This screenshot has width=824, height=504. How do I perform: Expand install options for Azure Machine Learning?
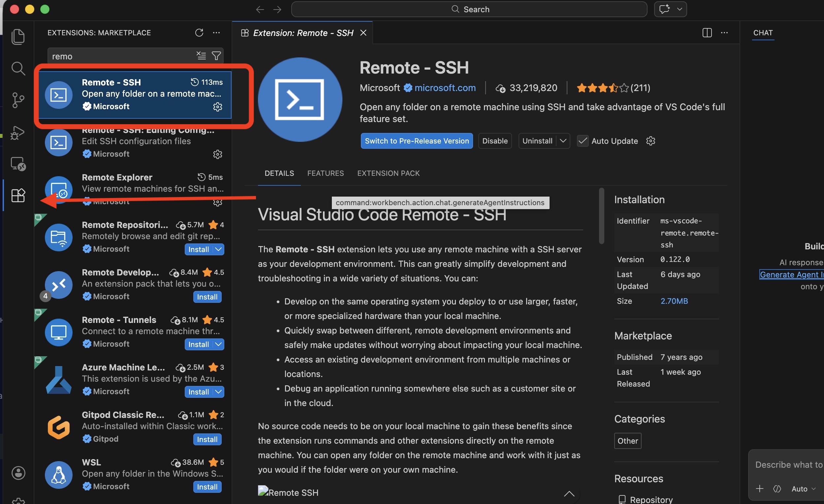(x=218, y=392)
